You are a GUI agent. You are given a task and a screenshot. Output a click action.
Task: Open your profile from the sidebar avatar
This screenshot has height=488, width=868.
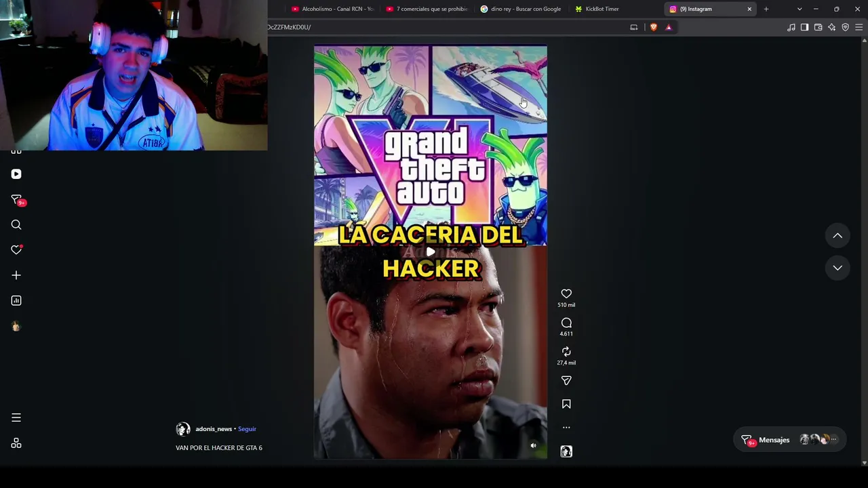click(x=16, y=326)
